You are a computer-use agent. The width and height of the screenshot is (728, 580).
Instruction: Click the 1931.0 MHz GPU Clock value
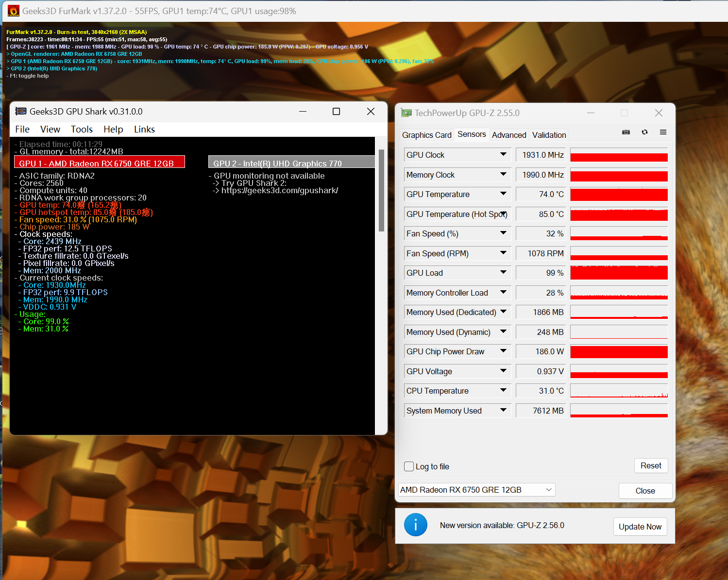click(541, 155)
